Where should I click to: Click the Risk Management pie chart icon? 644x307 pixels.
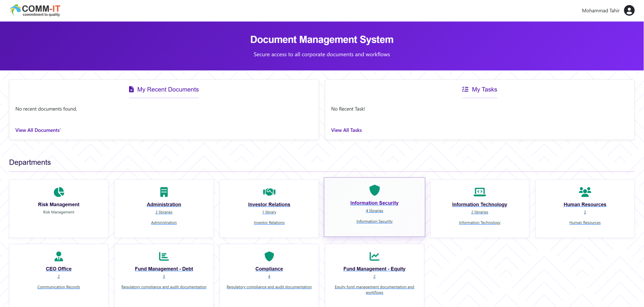tap(59, 192)
